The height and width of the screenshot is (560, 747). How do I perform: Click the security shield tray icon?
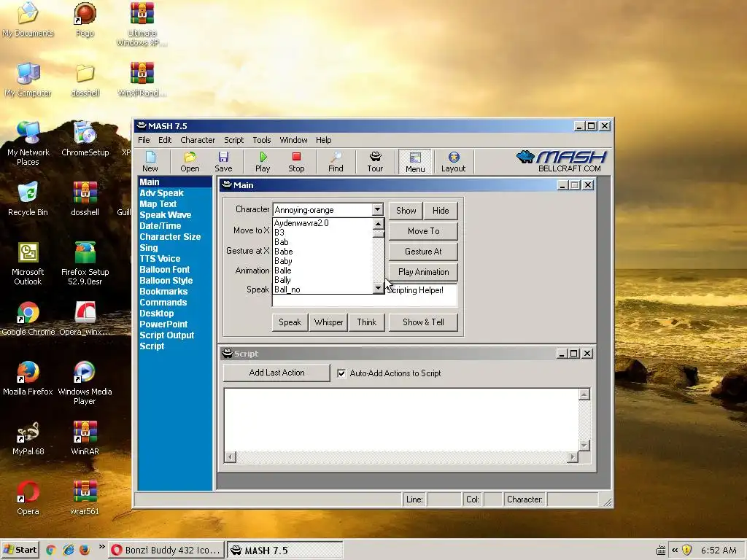pyautogui.click(x=686, y=550)
